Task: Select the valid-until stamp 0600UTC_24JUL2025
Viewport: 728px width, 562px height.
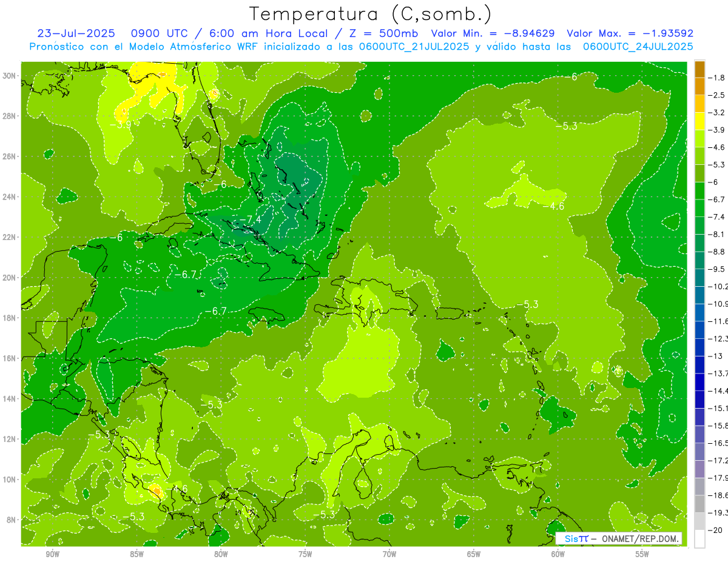Action: click(x=638, y=46)
